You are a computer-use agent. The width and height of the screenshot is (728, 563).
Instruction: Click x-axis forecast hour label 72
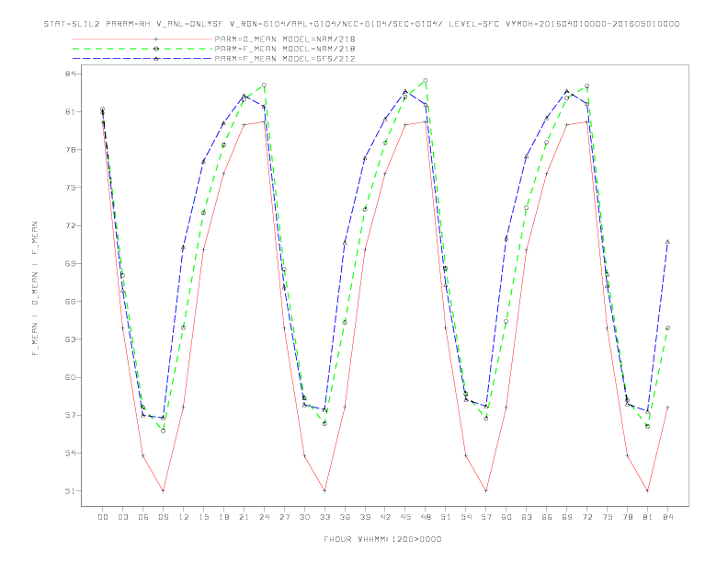click(x=587, y=517)
